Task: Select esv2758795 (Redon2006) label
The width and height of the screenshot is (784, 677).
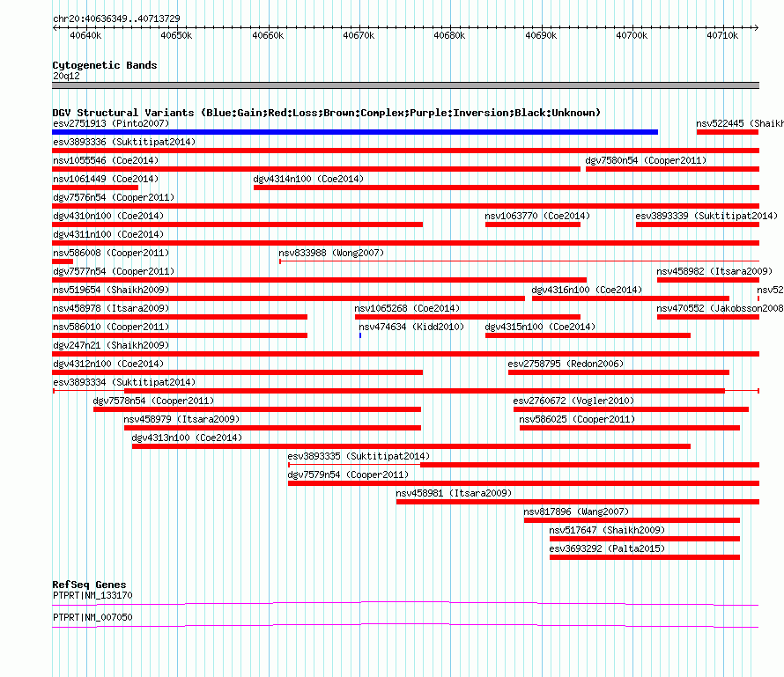Action: coord(566,364)
